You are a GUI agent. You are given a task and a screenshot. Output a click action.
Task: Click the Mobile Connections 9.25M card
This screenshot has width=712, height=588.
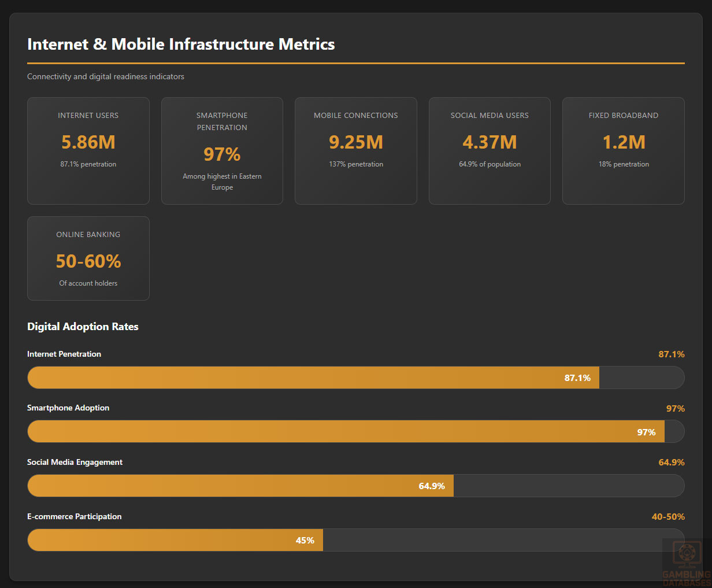[x=355, y=150]
